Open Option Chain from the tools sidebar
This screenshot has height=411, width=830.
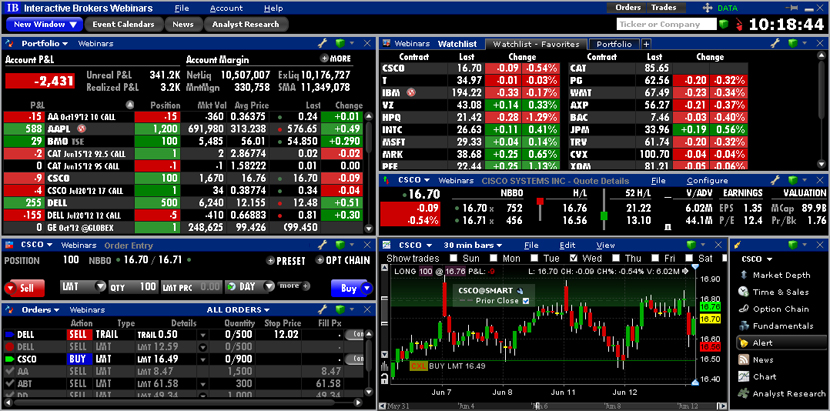(781, 309)
